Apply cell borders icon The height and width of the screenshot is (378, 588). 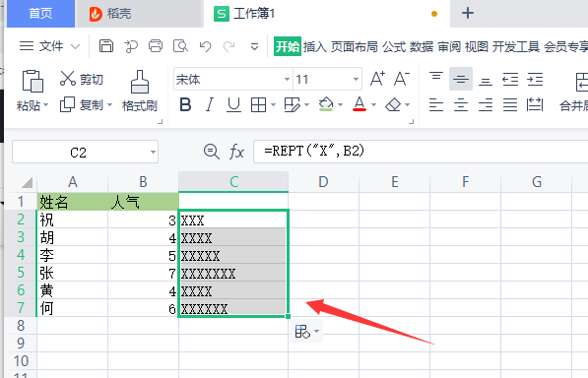(x=258, y=105)
